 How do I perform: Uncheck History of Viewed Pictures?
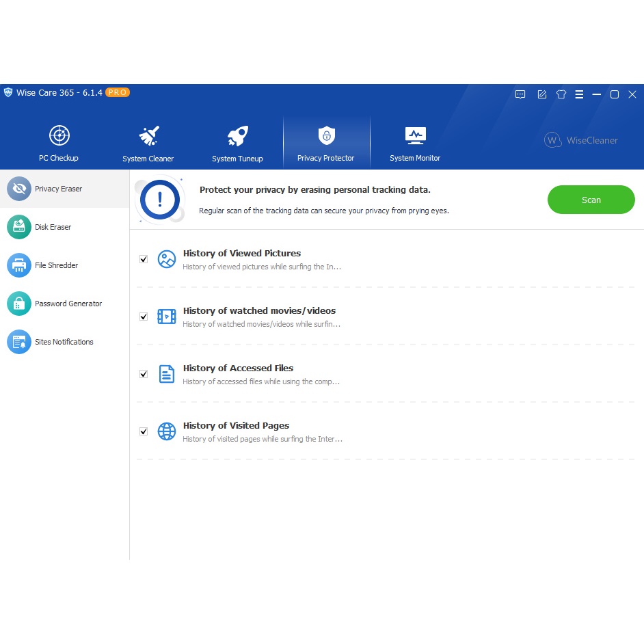[144, 259]
